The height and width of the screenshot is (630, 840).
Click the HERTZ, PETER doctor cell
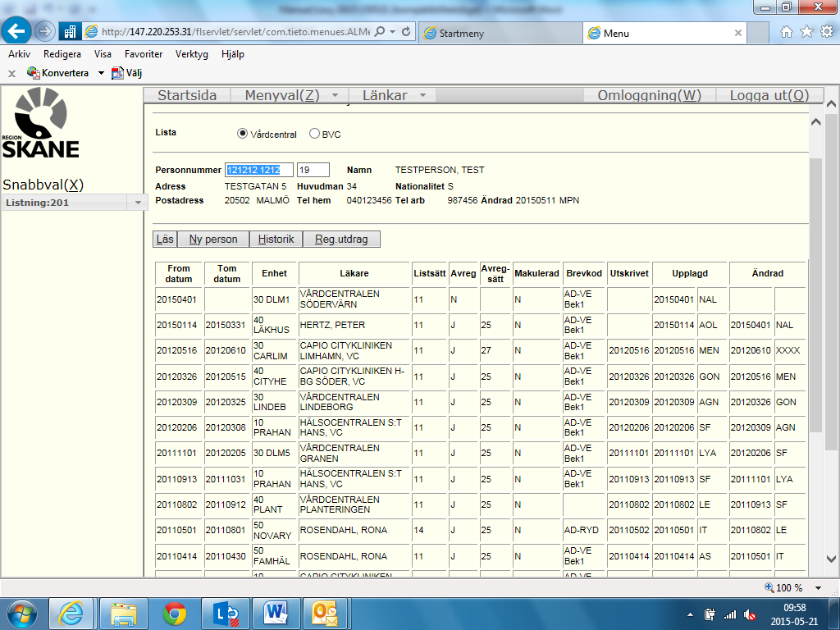[x=354, y=325]
